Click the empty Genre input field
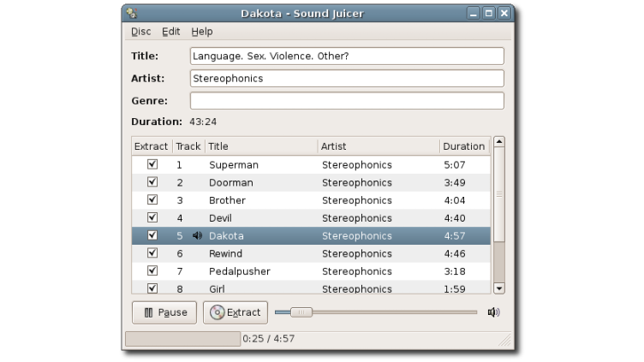Screen dimensions: 644x362 tap(347, 101)
